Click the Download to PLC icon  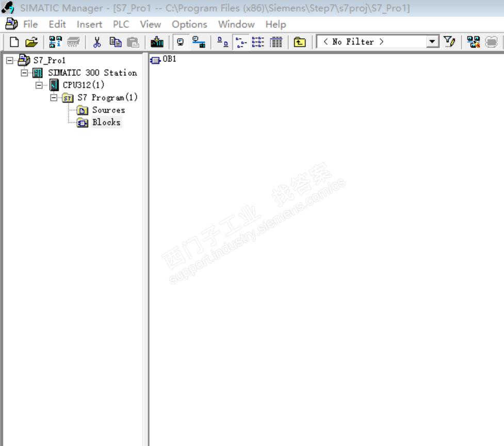pos(157,42)
